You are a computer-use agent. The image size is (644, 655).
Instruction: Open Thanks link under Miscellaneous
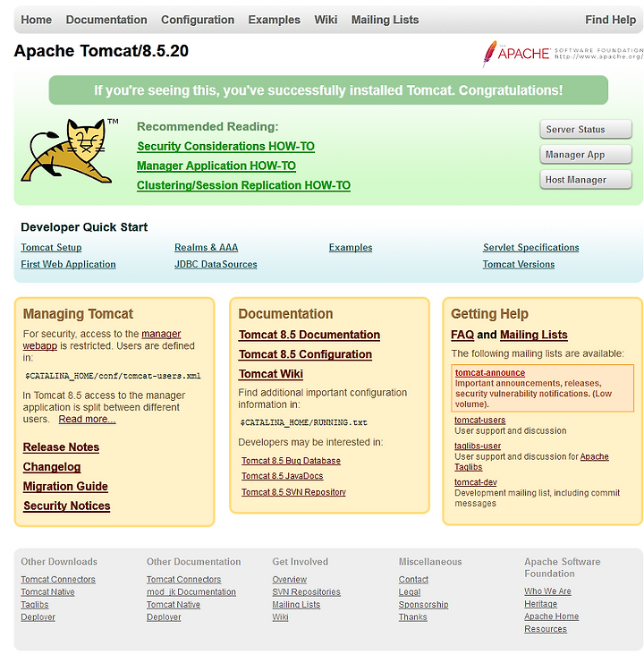click(x=412, y=617)
